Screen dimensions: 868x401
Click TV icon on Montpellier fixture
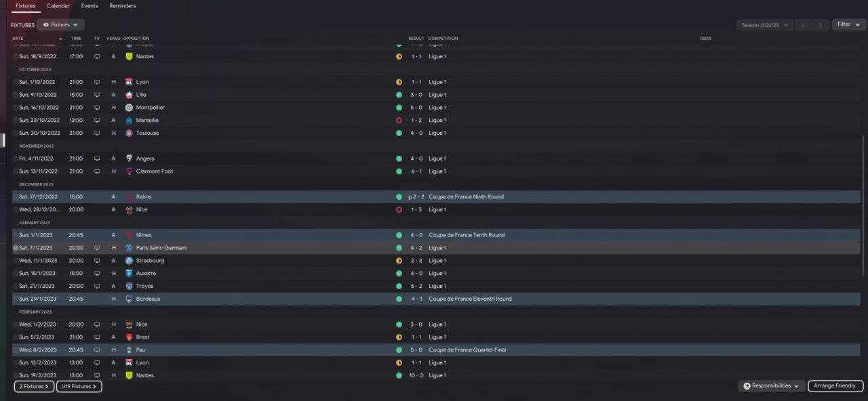click(97, 108)
